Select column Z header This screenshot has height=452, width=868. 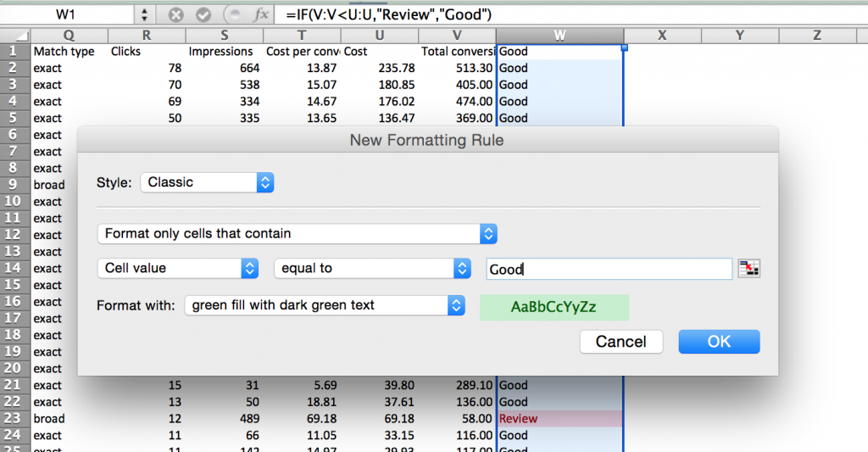[817, 36]
